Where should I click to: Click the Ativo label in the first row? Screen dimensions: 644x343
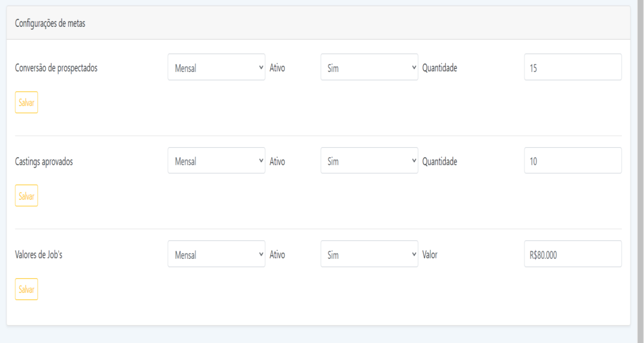click(277, 68)
